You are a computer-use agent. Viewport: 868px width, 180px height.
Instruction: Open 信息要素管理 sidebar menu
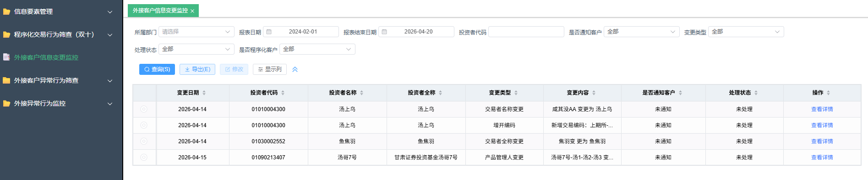click(61, 11)
